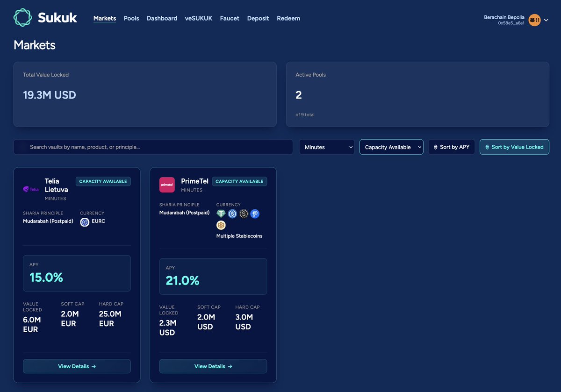Click the 2.3M USD value locked

click(x=168, y=328)
